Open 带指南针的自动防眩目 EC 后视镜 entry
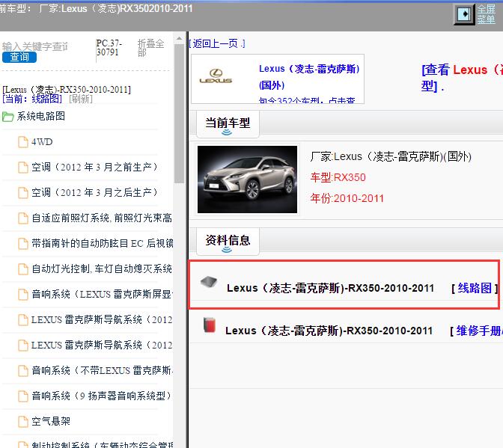 (102, 244)
